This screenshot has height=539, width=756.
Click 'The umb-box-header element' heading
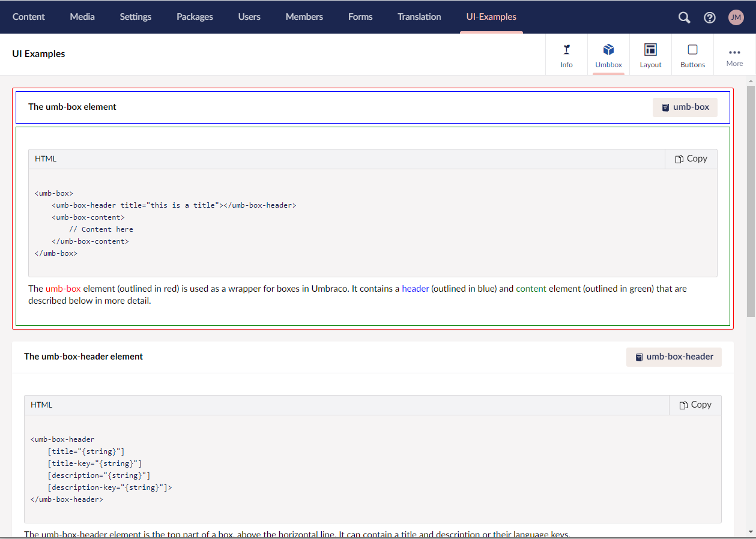click(x=83, y=357)
